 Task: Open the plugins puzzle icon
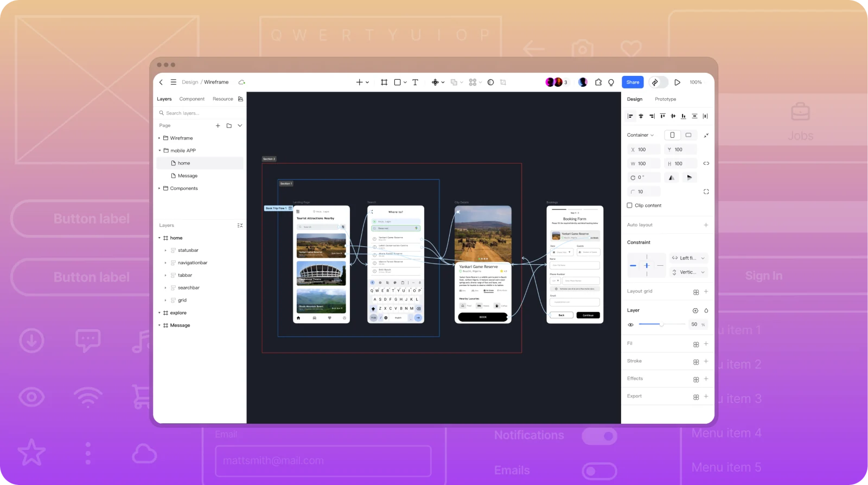tap(598, 82)
